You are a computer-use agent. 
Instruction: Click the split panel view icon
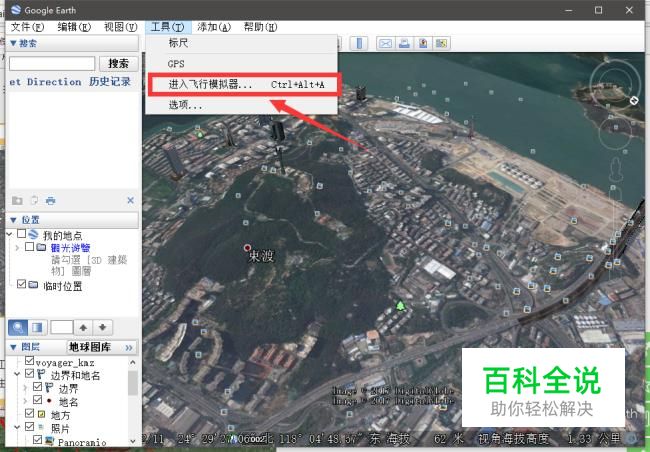click(x=37, y=328)
